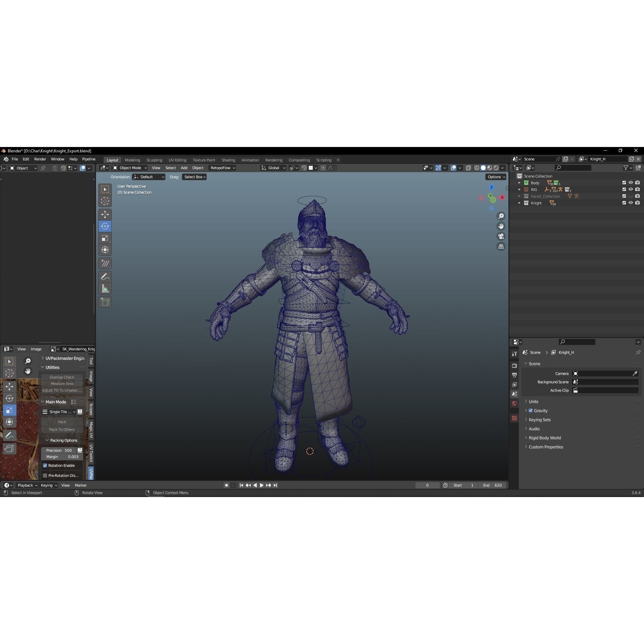Uncheck the Knight collection checkbox
The image size is (644, 644).
(x=624, y=203)
